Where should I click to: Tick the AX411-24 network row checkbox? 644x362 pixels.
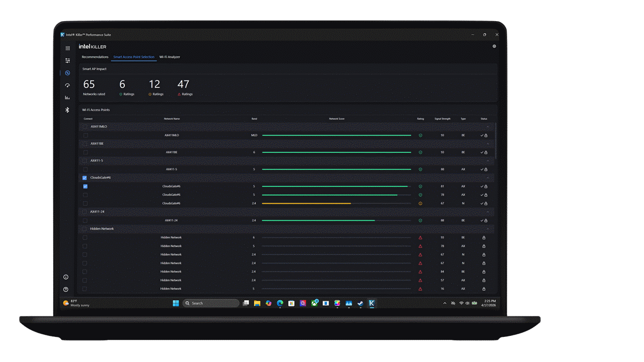click(85, 220)
